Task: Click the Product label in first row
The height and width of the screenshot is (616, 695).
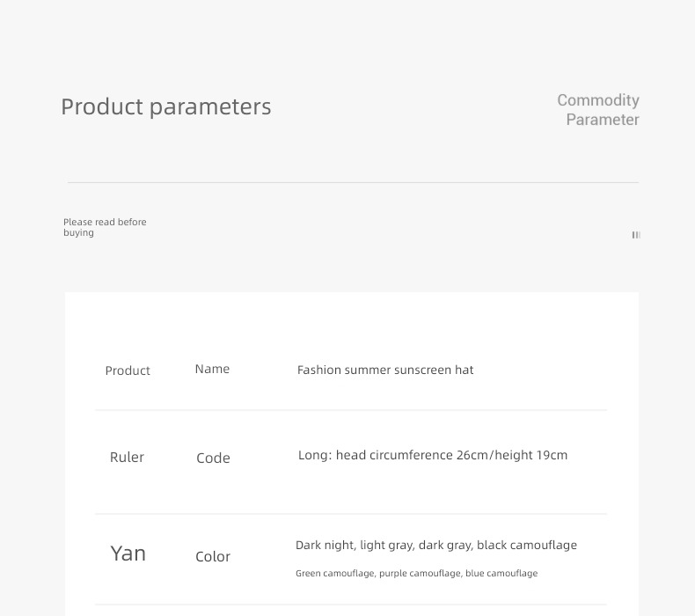Action: [x=128, y=370]
